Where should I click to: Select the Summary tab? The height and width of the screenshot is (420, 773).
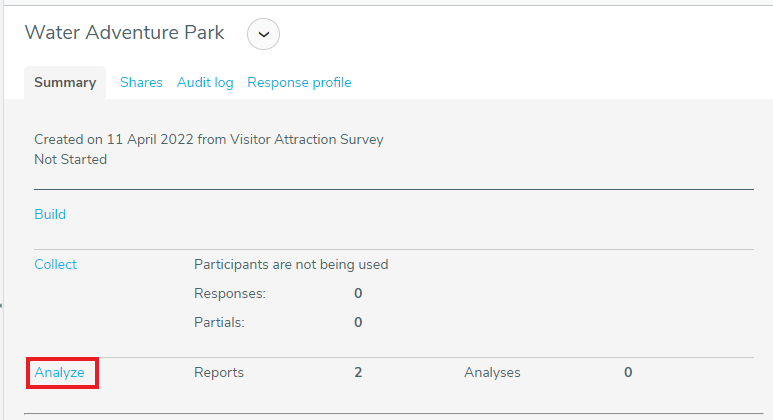[x=65, y=82]
